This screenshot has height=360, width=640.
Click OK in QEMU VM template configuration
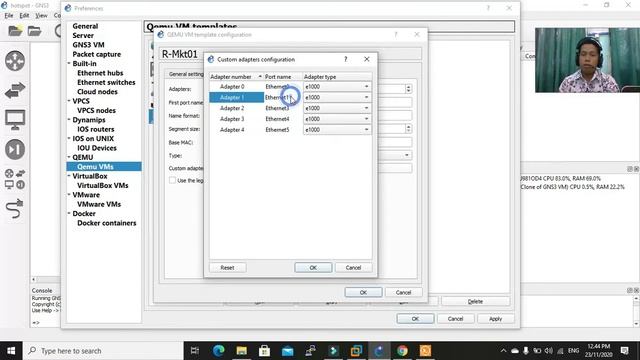[363, 293]
